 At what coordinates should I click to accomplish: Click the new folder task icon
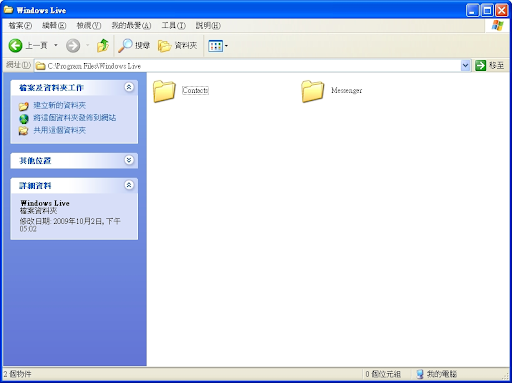point(24,106)
